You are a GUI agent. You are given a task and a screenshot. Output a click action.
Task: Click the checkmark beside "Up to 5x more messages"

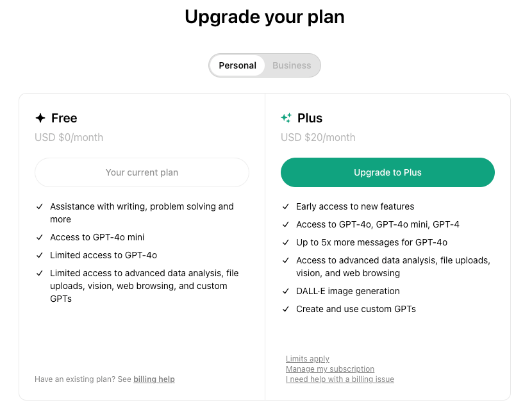[286, 242]
